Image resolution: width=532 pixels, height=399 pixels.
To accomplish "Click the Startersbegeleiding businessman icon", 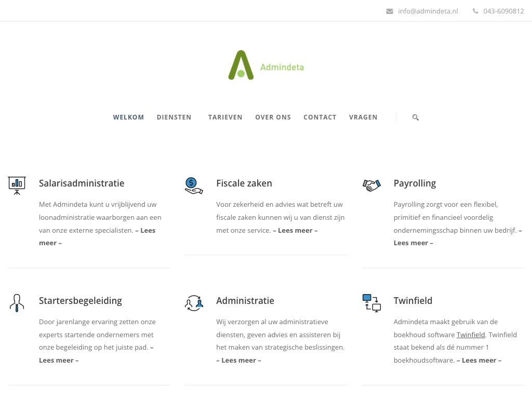I will point(17,303).
